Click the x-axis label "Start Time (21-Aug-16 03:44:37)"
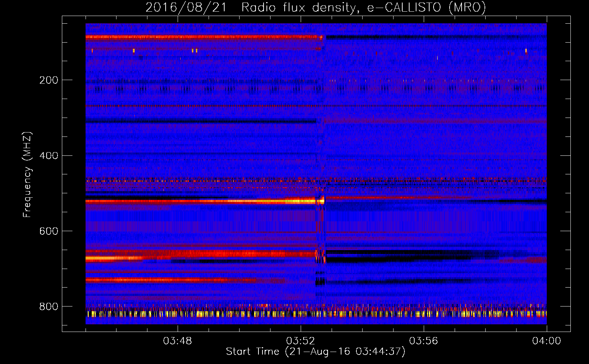 coord(316,351)
